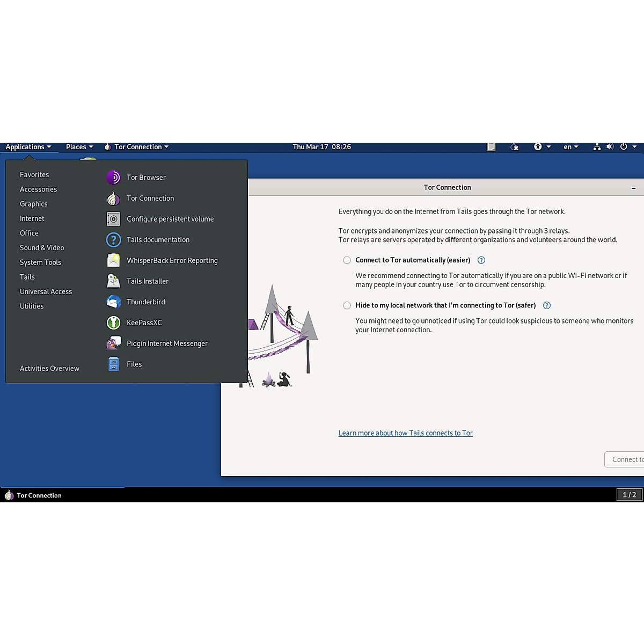The height and width of the screenshot is (644, 644).
Task: Launch Tor Browser from the favorites list
Action: click(145, 178)
